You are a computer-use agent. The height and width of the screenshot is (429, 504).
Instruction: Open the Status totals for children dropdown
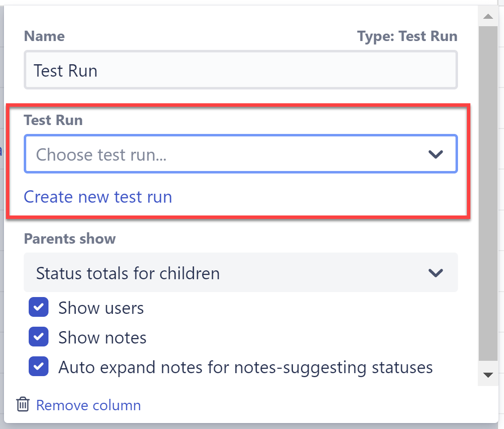241,272
